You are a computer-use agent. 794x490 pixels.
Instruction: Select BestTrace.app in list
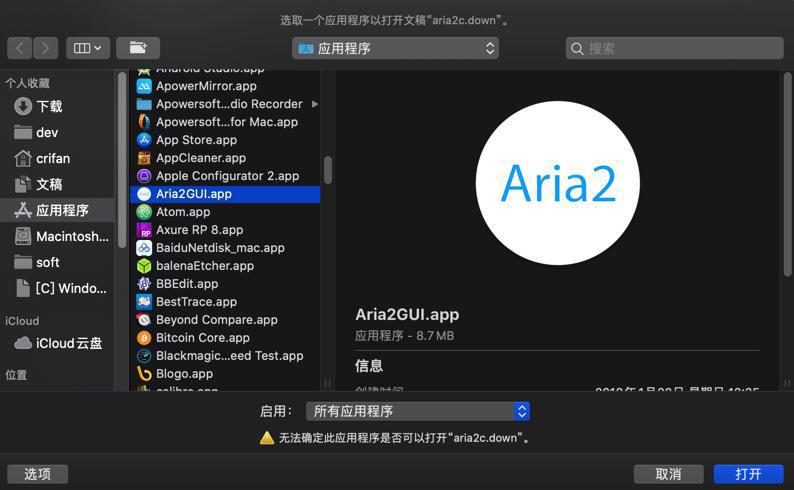[225, 302]
